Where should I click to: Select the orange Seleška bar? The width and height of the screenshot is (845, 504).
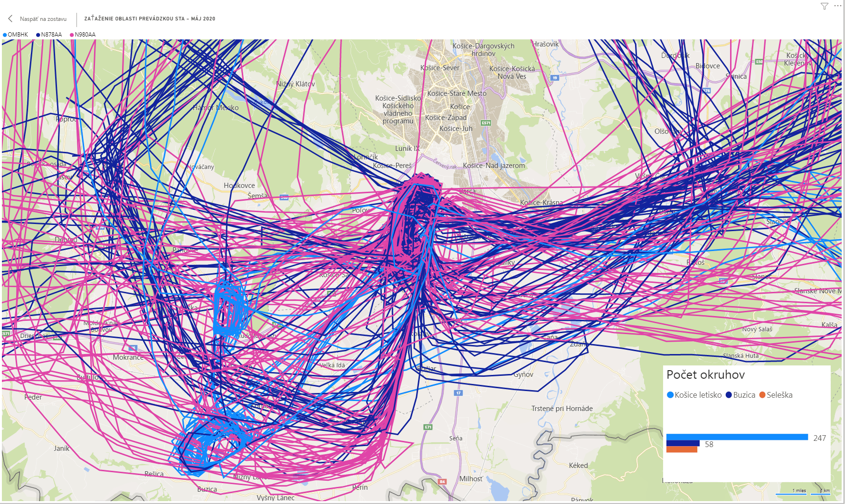pyautogui.click(x=682, y=449)
